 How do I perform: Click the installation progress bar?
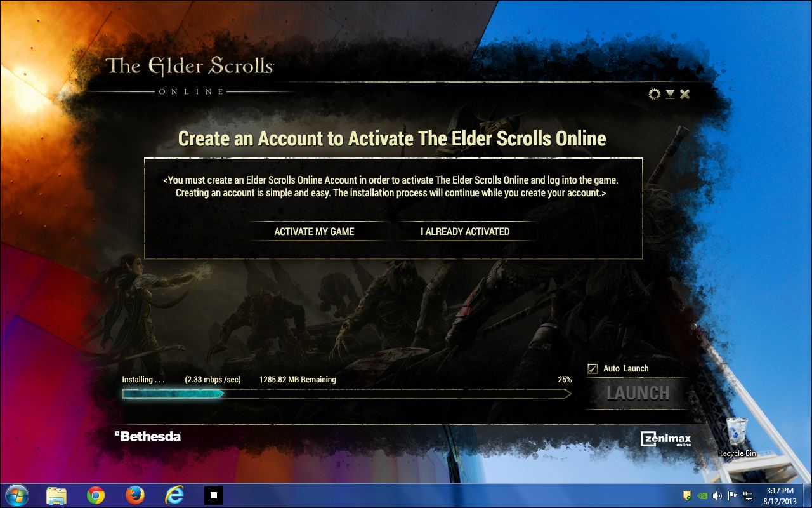point(346,394)
